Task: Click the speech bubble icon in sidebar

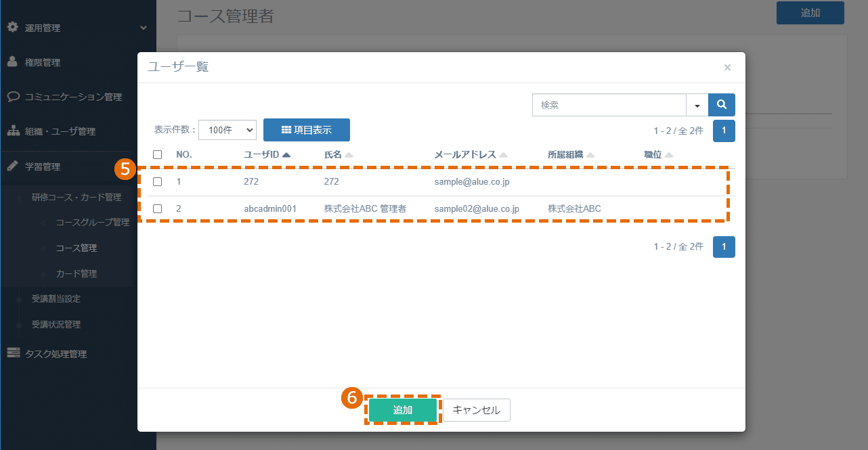Action: pyautogui.click(x=13, y=96)
